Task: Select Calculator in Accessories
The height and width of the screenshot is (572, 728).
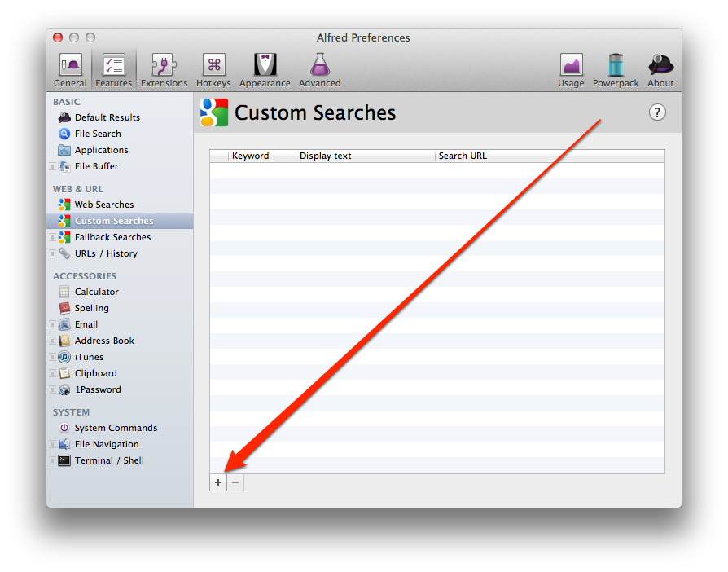Action: 120,292
